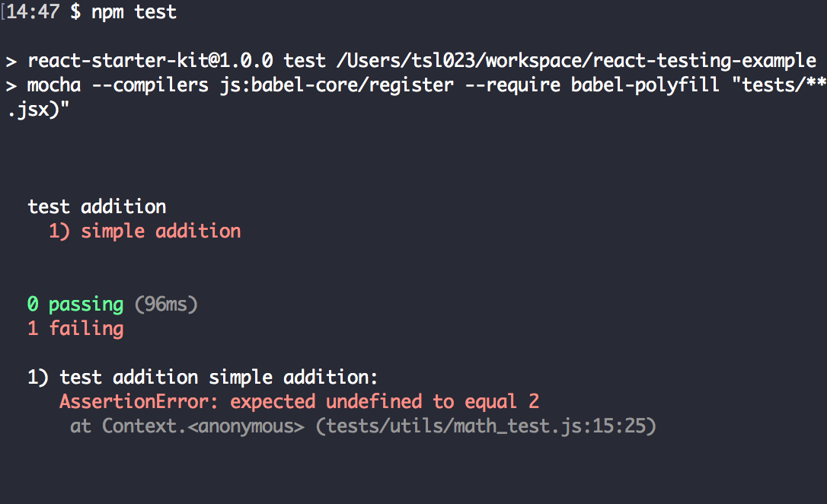This screenshot has height=504, width=827.
Task: Click the 14:47 timestamp in the prompt
Action: [x=33, y=13]
